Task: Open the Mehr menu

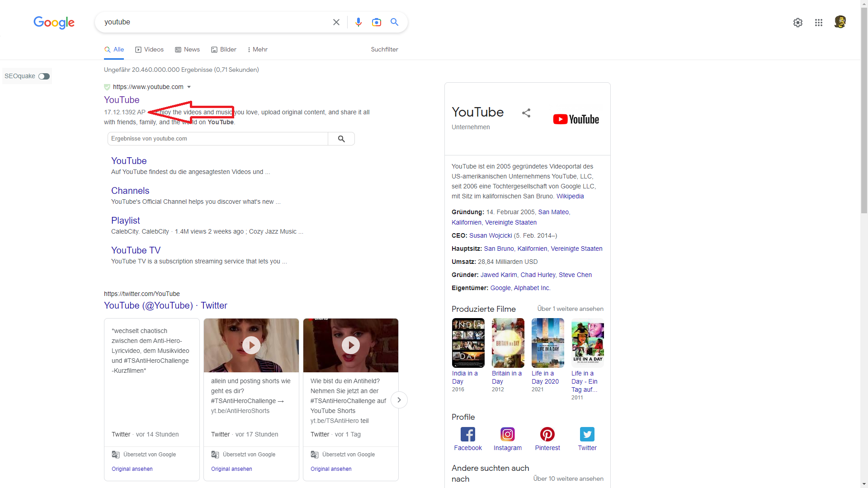Action: click(x=258, y=50)
